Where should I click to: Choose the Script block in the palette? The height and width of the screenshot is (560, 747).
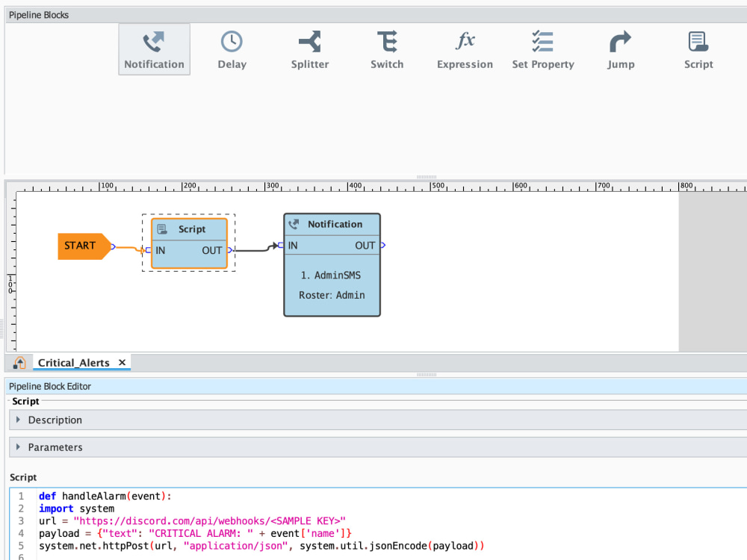coord(698,49)
